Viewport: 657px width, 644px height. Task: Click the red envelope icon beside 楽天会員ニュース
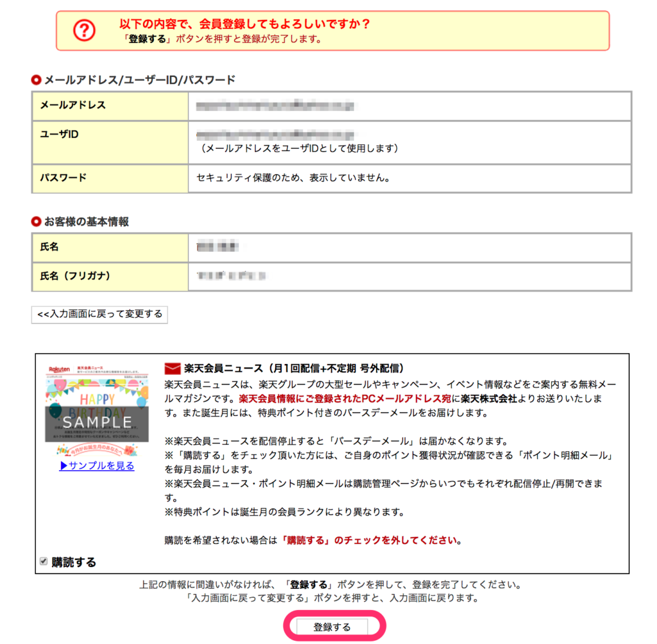coord(173,369)
